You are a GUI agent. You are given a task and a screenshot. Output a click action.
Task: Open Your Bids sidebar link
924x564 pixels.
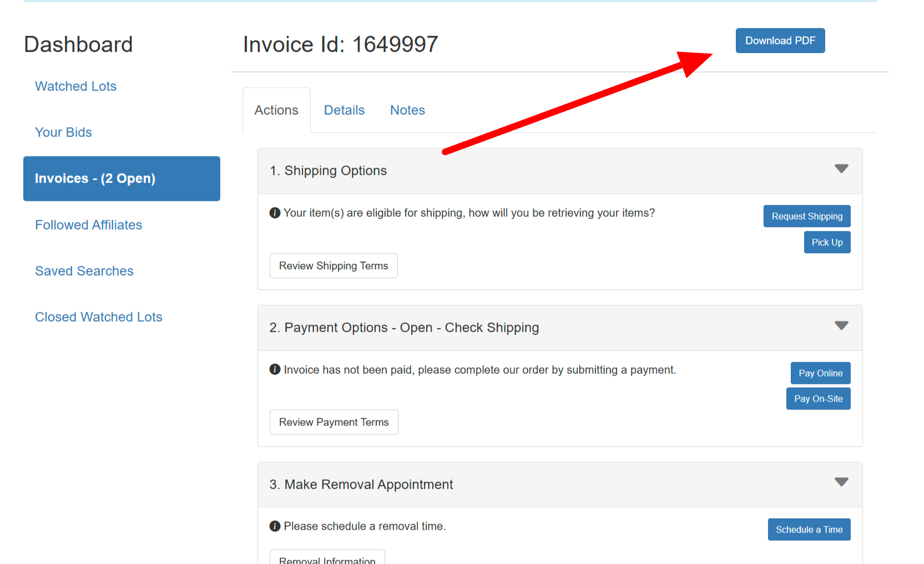click(x=63, y=133)
